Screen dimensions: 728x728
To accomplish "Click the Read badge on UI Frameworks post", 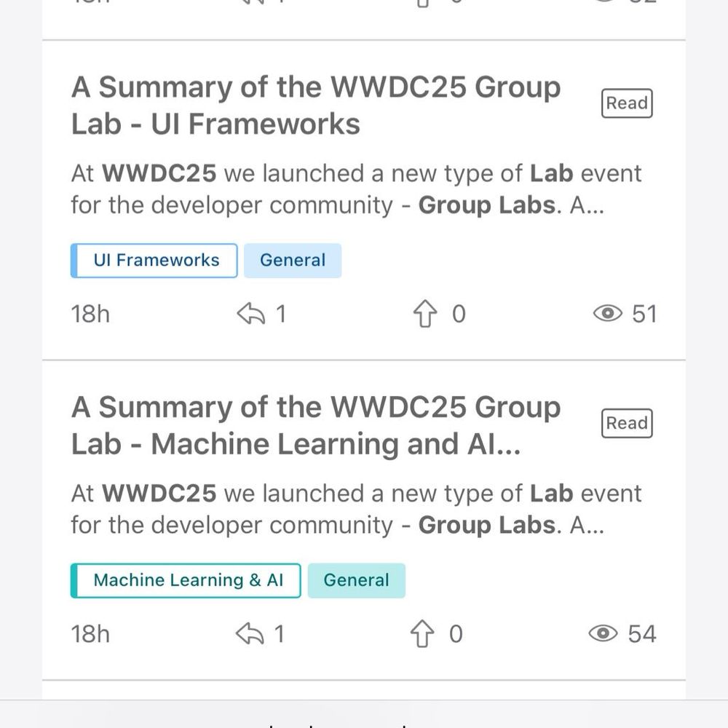I will tap(627, 103).
